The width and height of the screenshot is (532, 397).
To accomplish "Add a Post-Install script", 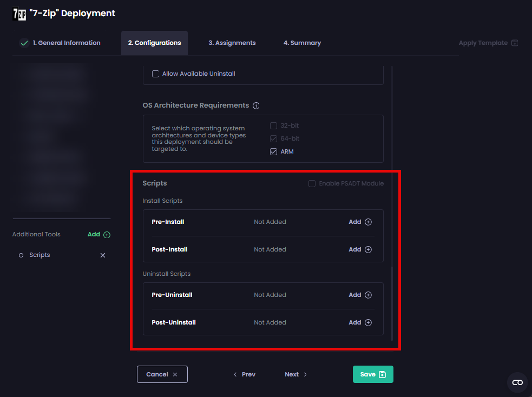I will pos(359,249).
